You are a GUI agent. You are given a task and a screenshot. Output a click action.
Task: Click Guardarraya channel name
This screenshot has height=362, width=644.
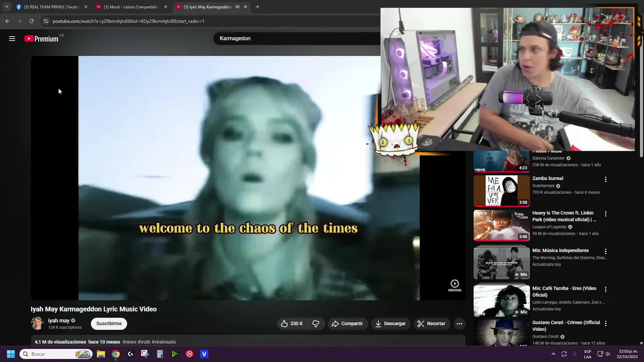click(x=543, y=186)
